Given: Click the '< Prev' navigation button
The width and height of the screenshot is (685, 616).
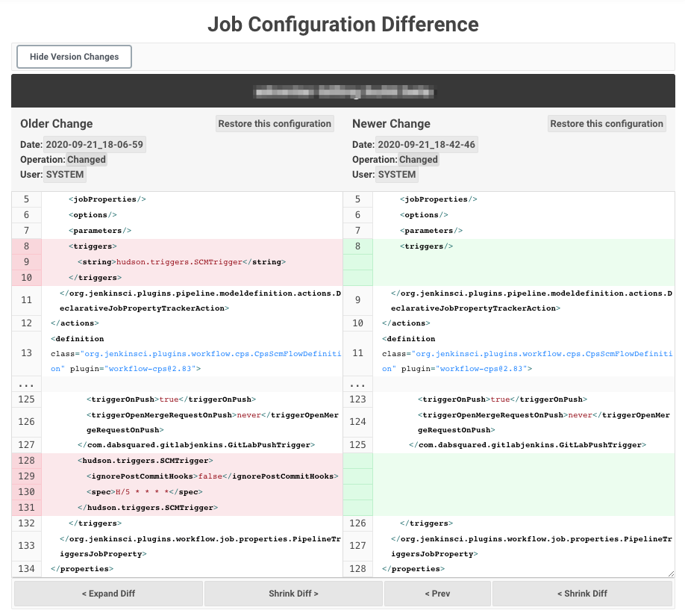Looking at the screenshot, I should coord(437,594).
